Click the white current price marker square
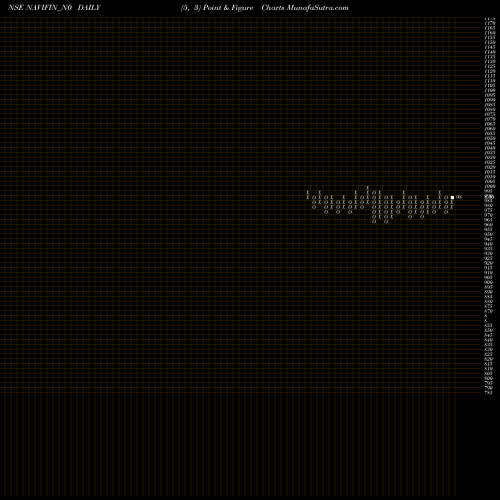The width and height of the screenshot is (500, 500). (x=452, y=197)
